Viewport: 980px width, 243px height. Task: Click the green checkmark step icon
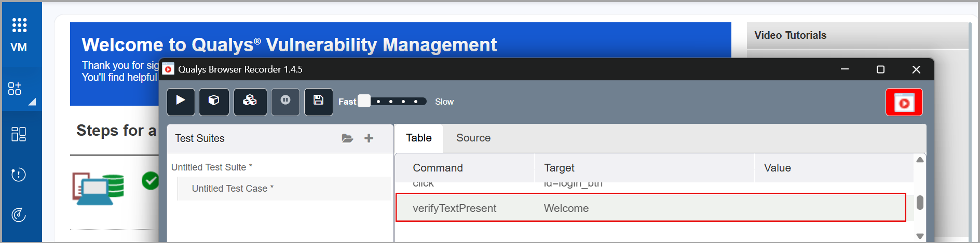coord(150,180)
